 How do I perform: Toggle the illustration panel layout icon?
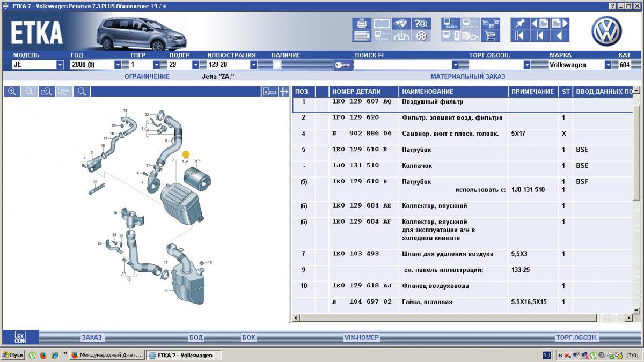(269, 92)
